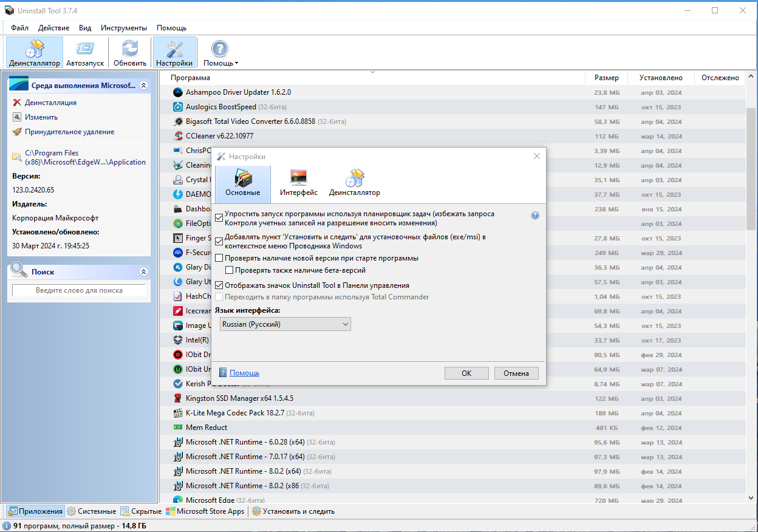Open the Деинсталлятор toolbar button

pyautogui.click(x=35, y=52)
